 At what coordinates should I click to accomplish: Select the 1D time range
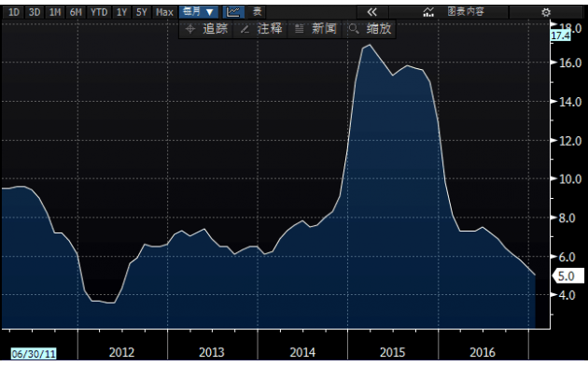coord(14,12)
